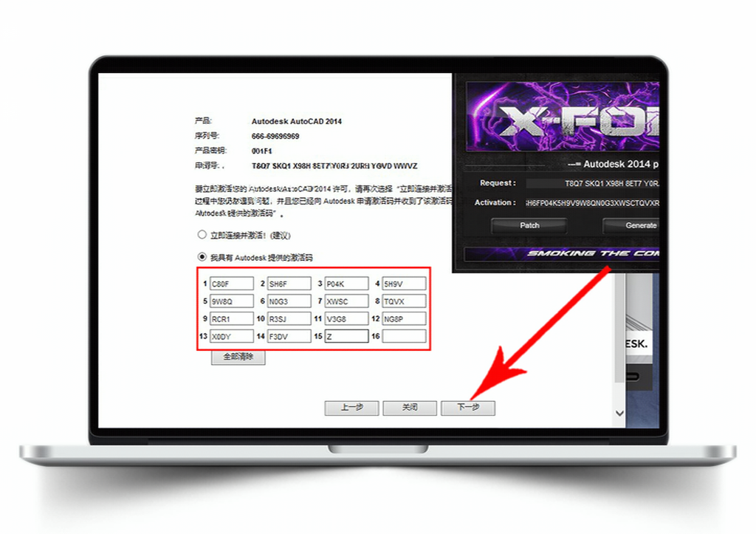756x534 pixels.
Task: Click the X-Force logo banner
Action: [x=563, y=116]
